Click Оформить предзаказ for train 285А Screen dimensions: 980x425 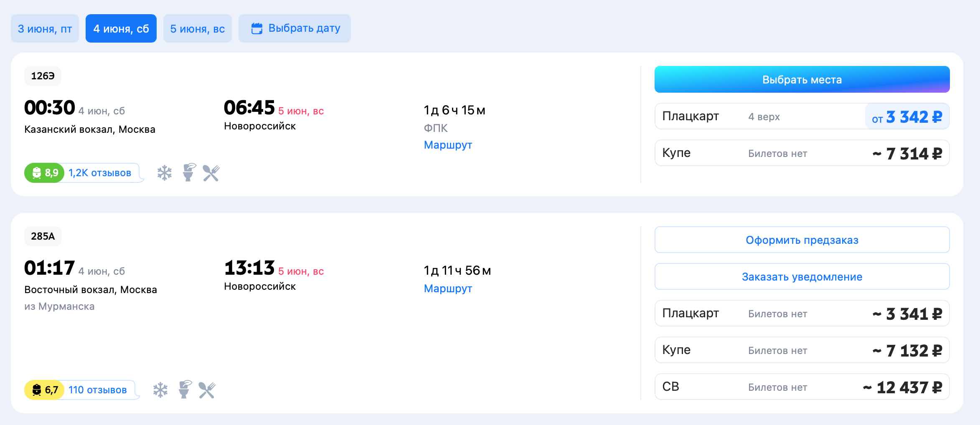(802, 240)
